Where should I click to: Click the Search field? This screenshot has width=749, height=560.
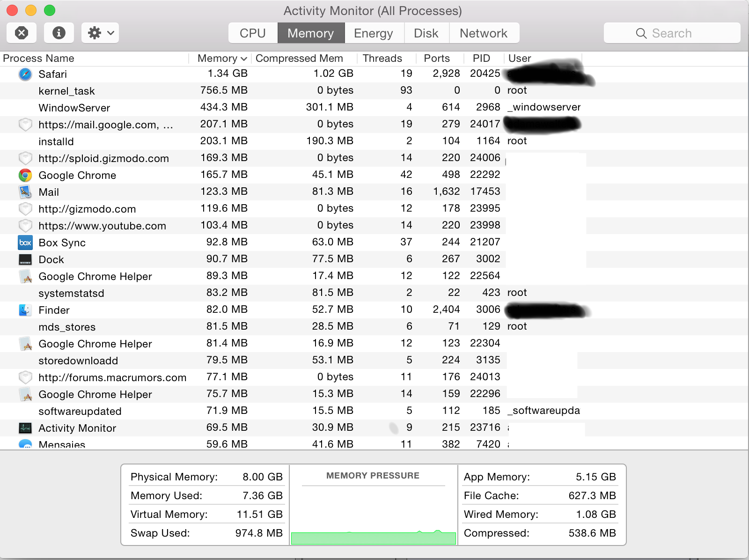[x=672, y=33]
